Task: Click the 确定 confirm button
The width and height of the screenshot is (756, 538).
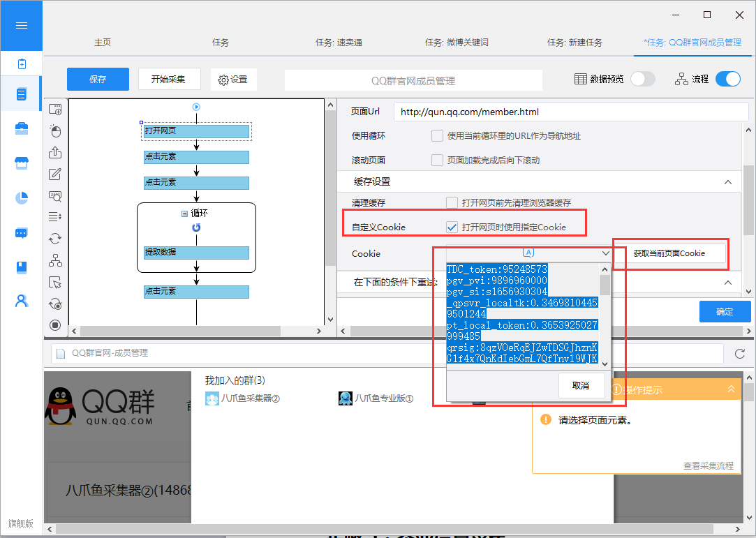Action: [x=725, y=312]
